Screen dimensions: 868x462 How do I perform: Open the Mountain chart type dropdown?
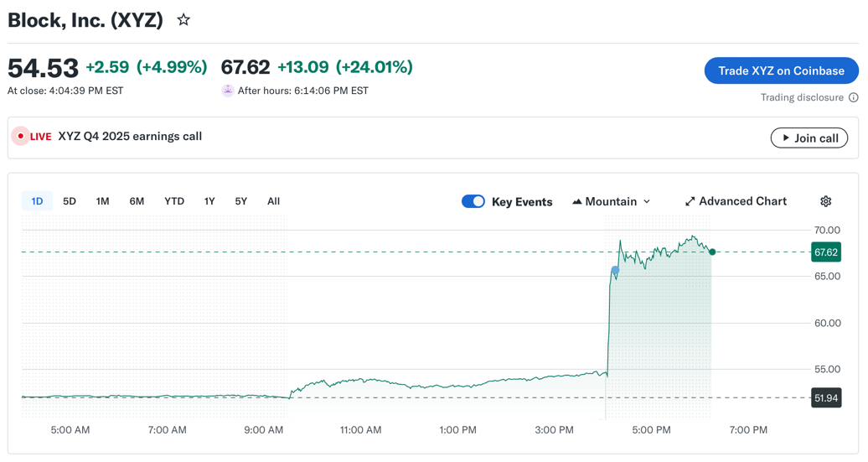tap(612, 201)
